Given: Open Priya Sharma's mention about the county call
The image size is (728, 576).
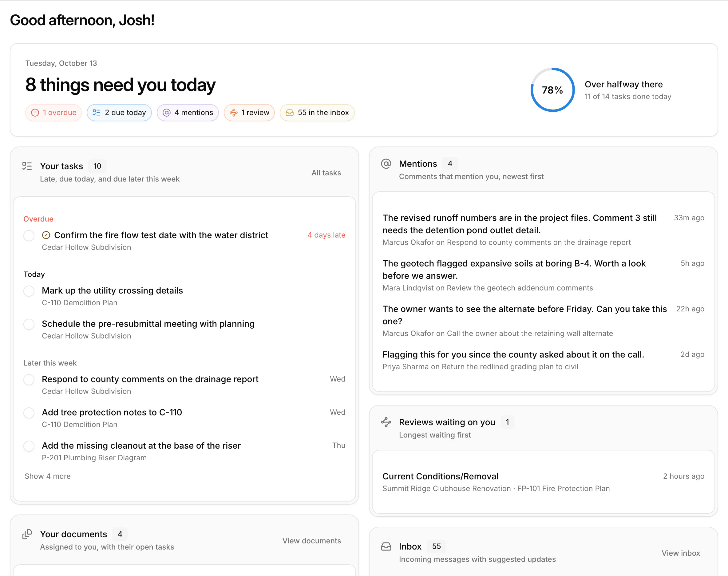Looking at the screenshot, I should (x=544, y=361).
